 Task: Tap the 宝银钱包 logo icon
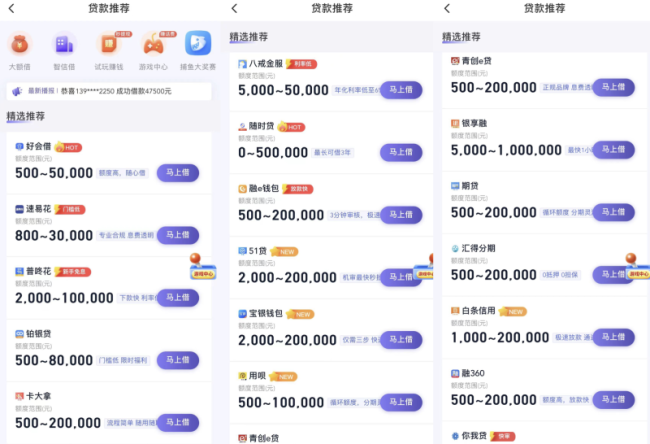click(x=242, y=314)
